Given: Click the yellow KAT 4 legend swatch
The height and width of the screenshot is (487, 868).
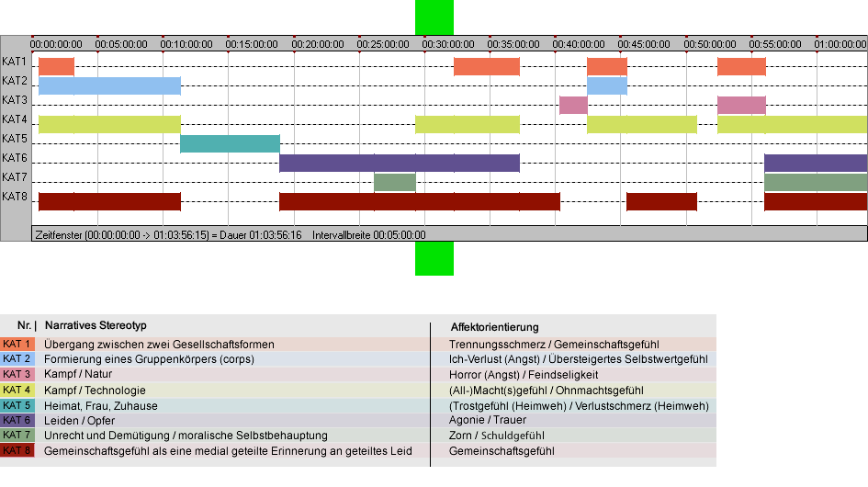Looking at the screenshot, I should click(x=17, y=390).
